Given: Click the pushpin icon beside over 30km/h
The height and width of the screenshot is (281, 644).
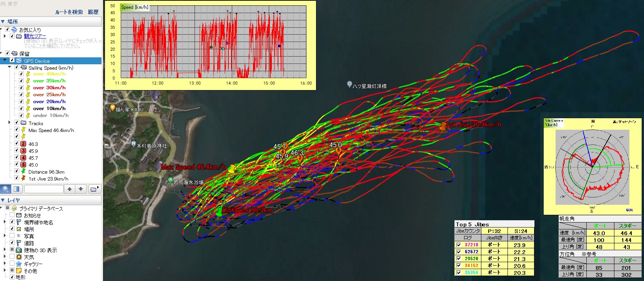Looking at the screenshot, I should (x=28, y=88).
